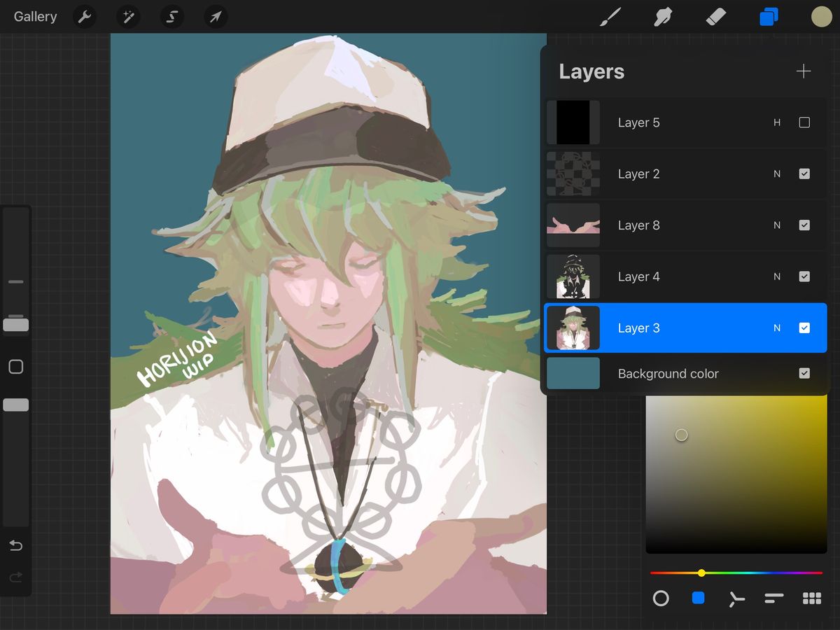Viewport: 840px width, 630px height.
Task: Hide Layer 3 via its checkbox
Action: click(x=804, y=328)
